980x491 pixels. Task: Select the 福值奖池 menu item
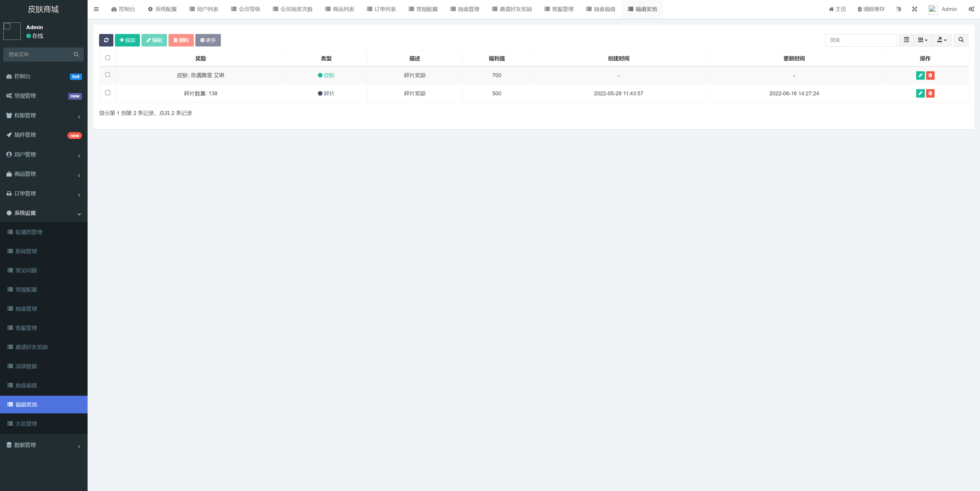coord(44,404)
